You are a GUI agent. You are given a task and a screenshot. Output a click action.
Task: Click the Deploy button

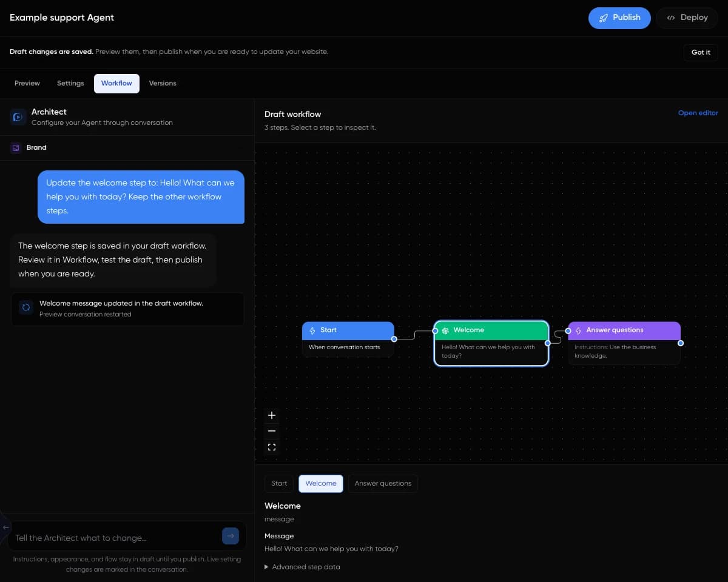pyautogui.click(x=687, y=18)
